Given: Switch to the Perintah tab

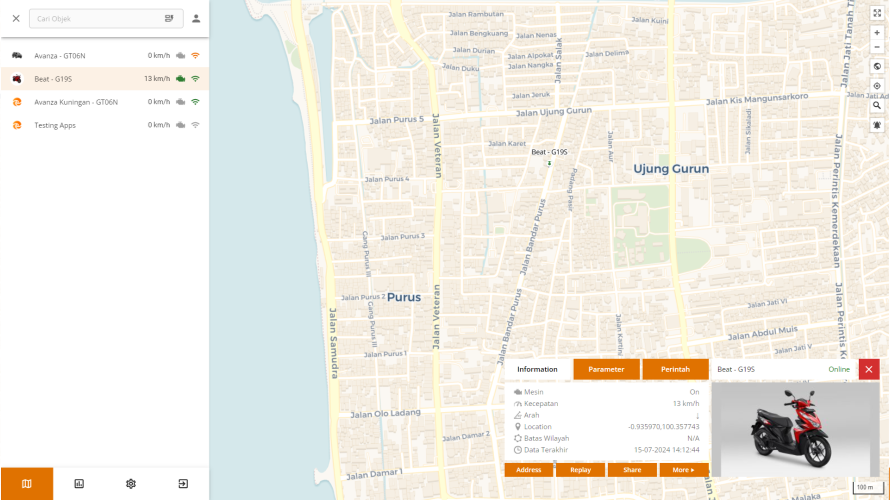Looking at the screenshot, I should pos(675,369).
